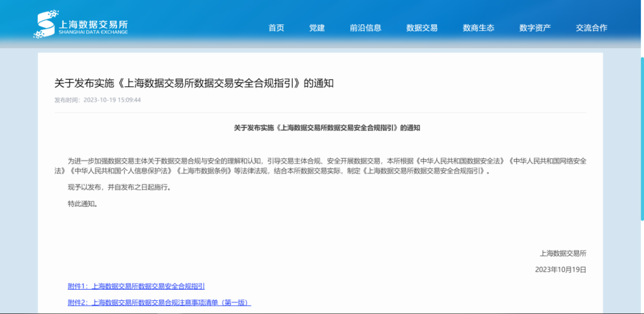
Task: Open the 首页 navigation item
Action: (276, 28)
